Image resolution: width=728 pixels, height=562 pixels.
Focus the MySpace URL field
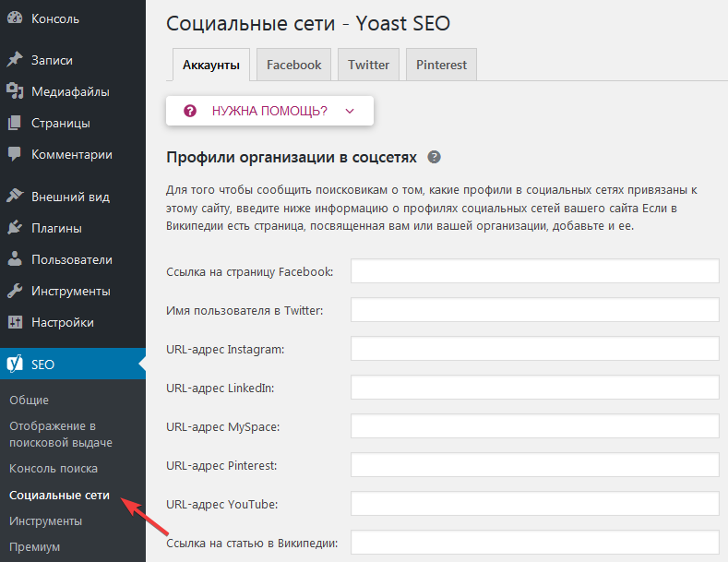[x=535, y=426]
